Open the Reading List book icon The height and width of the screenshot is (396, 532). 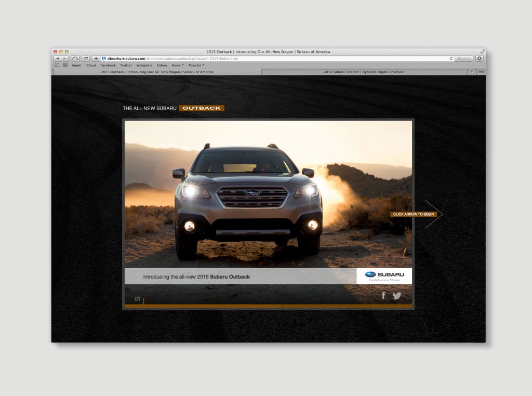(57, 65)
